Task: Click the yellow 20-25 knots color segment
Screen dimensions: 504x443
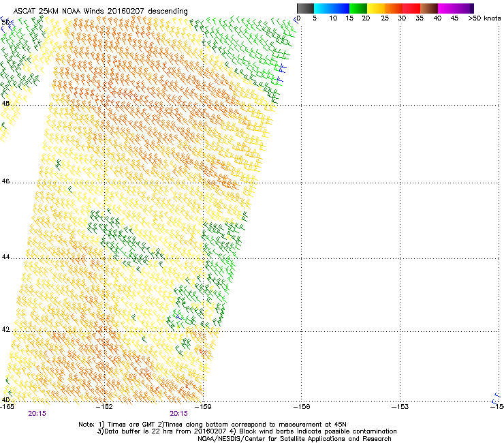Action: coord(376,8)
